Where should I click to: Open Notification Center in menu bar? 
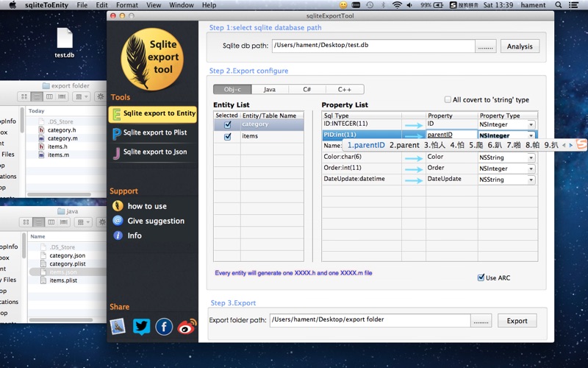[573, 5]
